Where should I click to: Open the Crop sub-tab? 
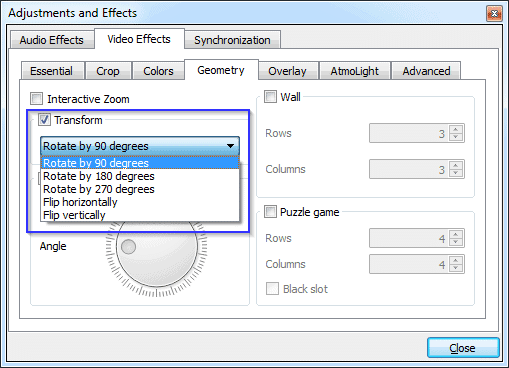(108, 71)
